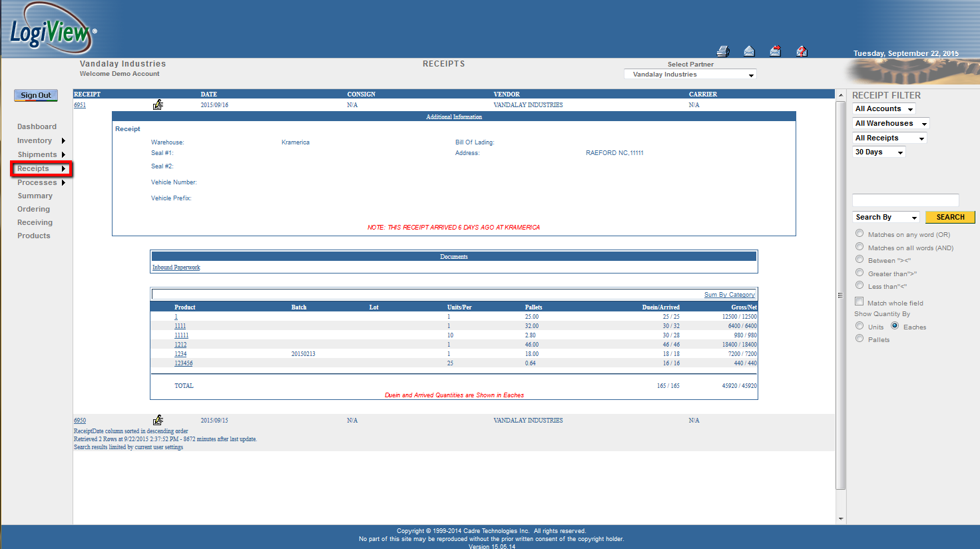Click the CARRIER column header

tap(703, 94)
